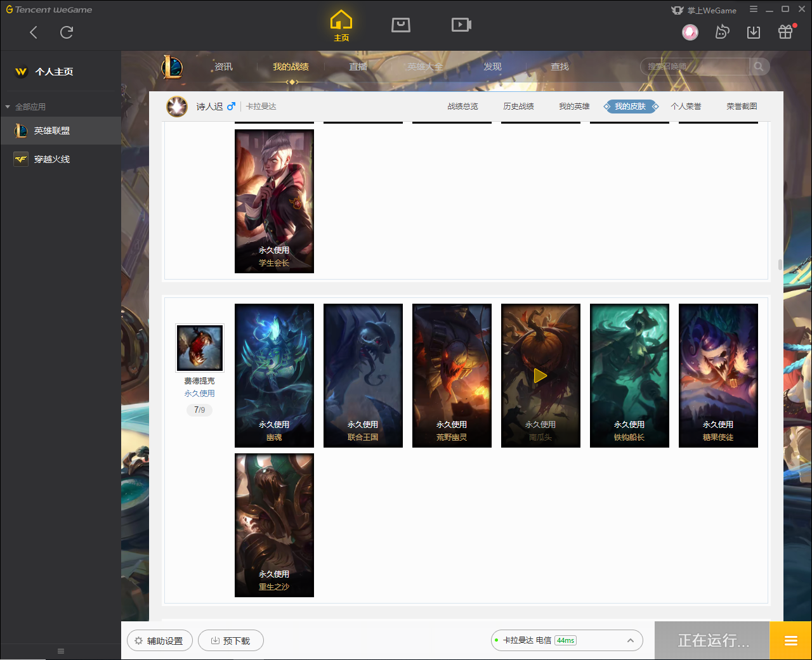
Task: Click the 穿越火线 game icon
Action: pyautogui.click(x=21, y=159)
